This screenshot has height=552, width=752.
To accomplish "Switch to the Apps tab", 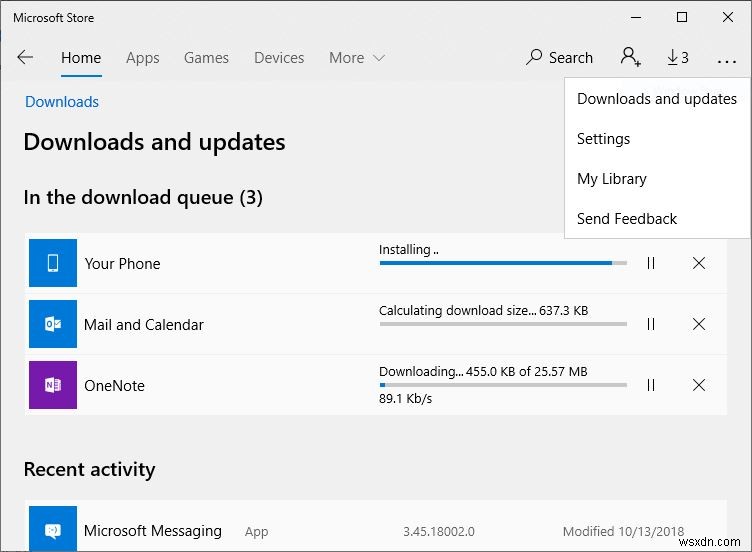I will 142,58.
